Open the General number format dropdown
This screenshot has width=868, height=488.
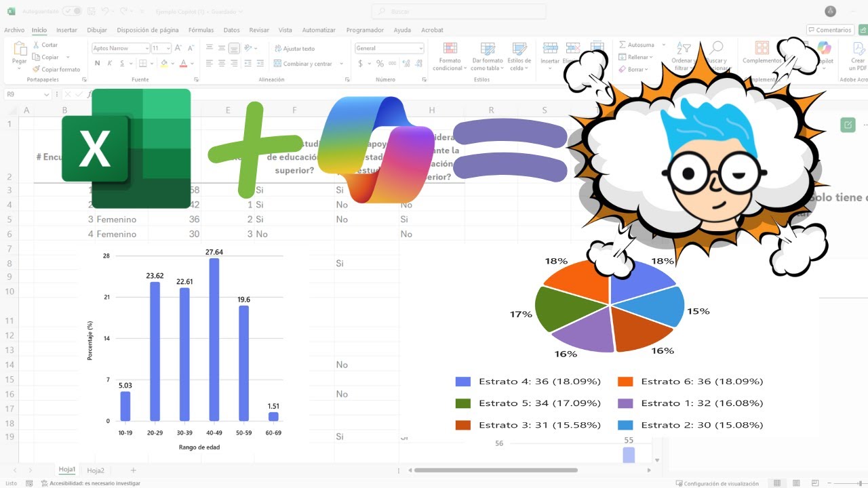pos(421,48)
